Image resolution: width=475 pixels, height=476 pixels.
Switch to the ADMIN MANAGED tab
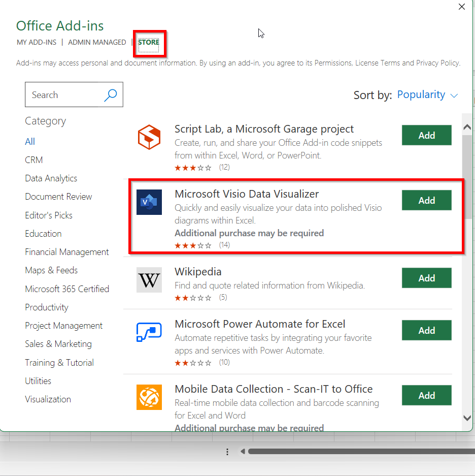coord(97,42)
